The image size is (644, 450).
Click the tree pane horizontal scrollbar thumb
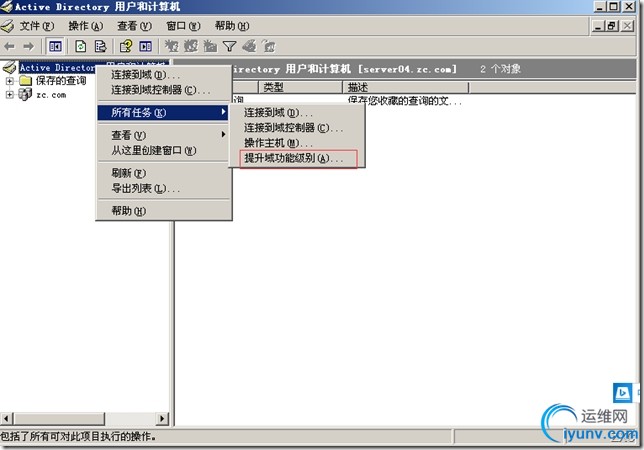[x=59, y=419]
